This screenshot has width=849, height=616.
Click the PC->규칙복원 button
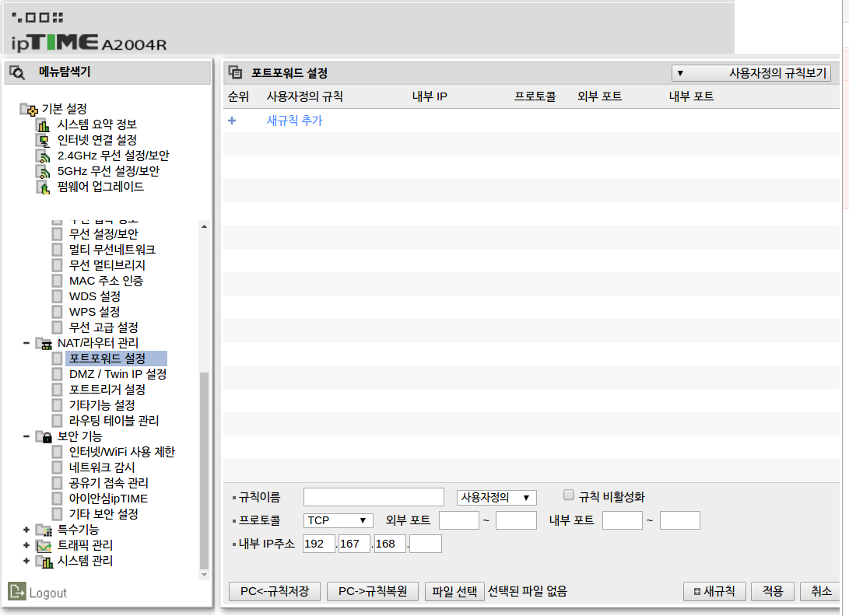[x=373, y=592]
